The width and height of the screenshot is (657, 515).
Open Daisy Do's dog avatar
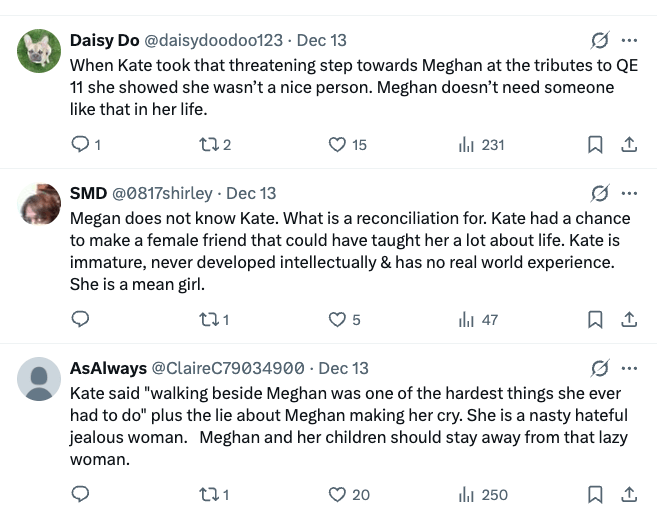(x=41, y=52)
